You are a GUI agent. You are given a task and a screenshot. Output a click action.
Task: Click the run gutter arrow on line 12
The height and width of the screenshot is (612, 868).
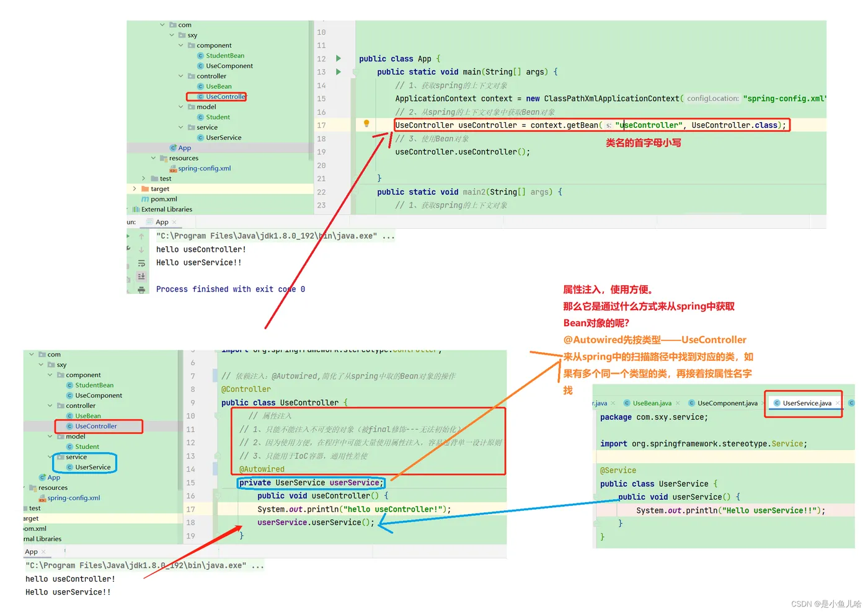(339, 58)
